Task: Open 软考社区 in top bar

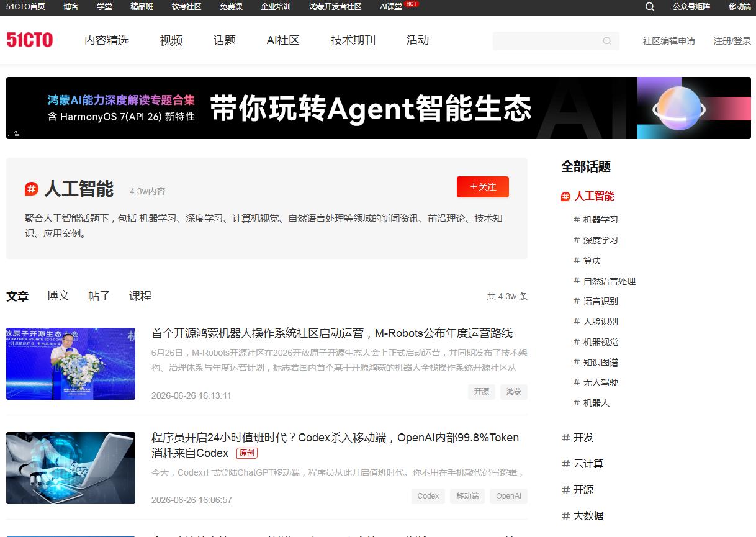Action: [186, 7]
